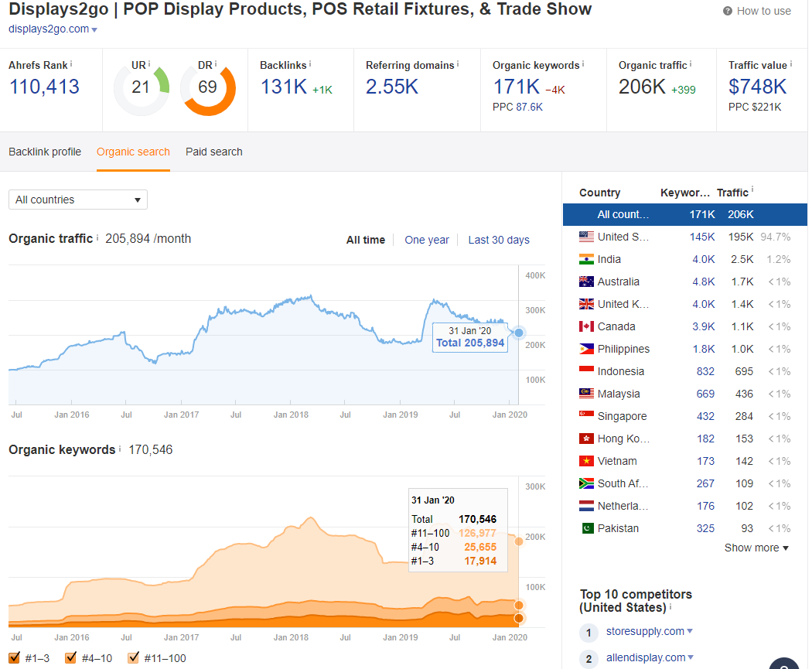Click info icon by Organic traffic chart title
Viewport: 812px width, 669px height.
click(97, 237)
